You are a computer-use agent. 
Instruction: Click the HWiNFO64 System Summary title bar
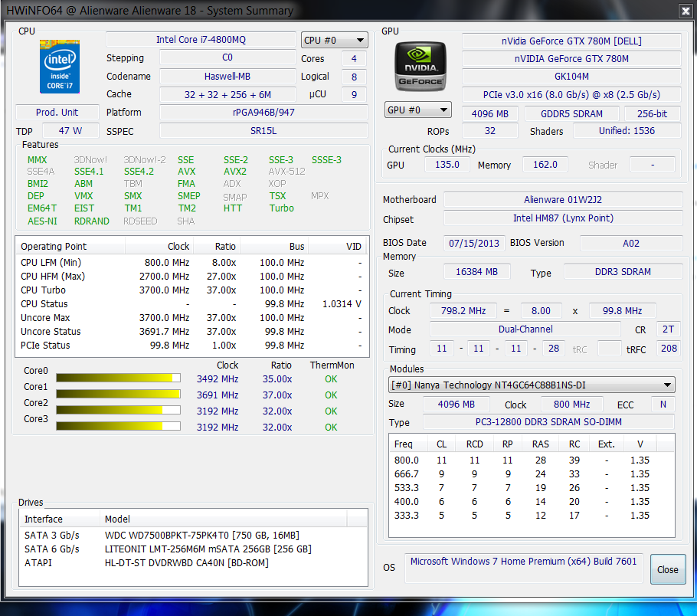click(x=338, y=10)
